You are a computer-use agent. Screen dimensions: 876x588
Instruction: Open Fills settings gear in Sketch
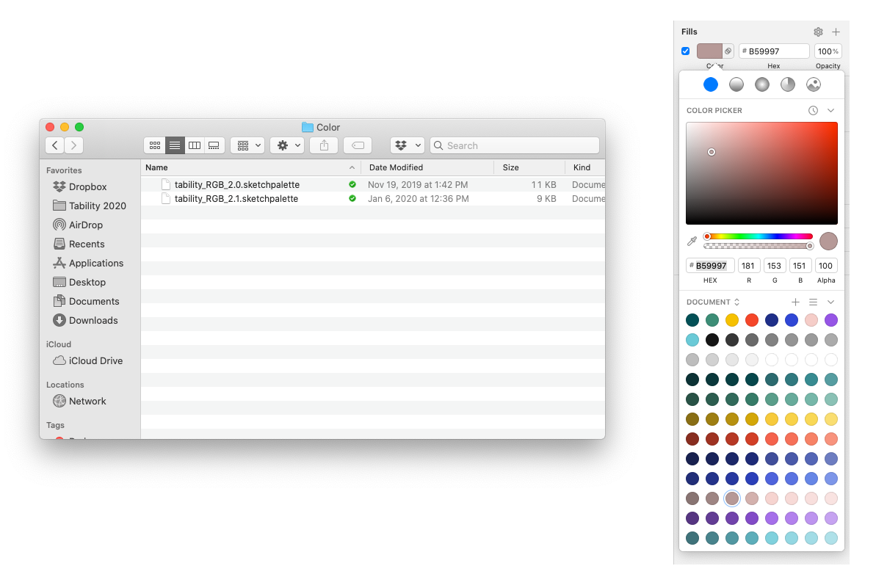pos(818,32)
